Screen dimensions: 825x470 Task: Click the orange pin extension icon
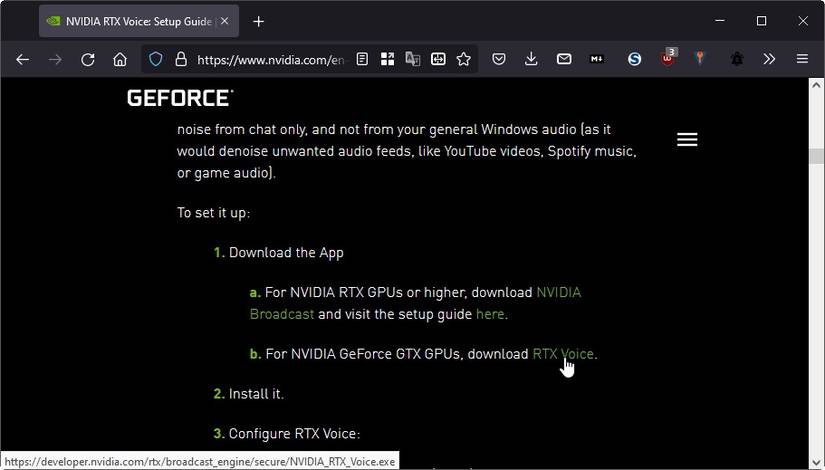[x=700, y=58]
